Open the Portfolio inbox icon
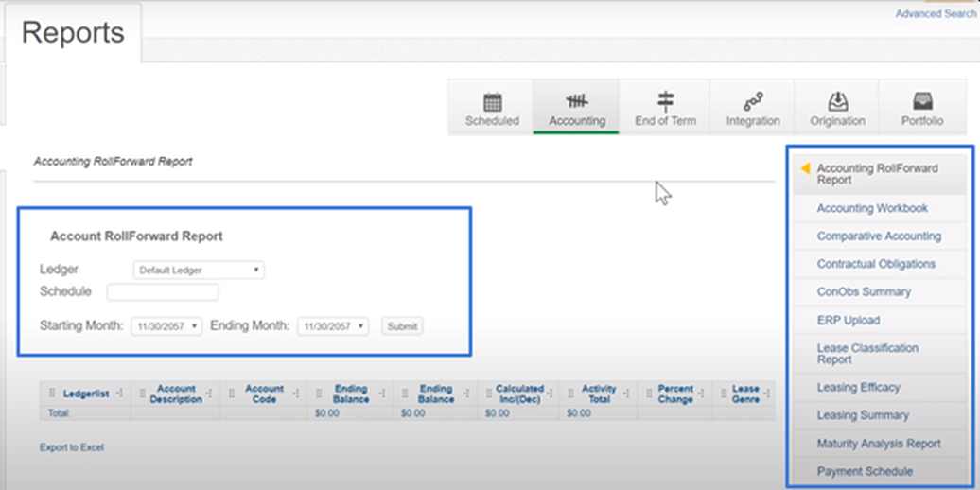Screen dimensions: 980x490 (x=922, y=102)
